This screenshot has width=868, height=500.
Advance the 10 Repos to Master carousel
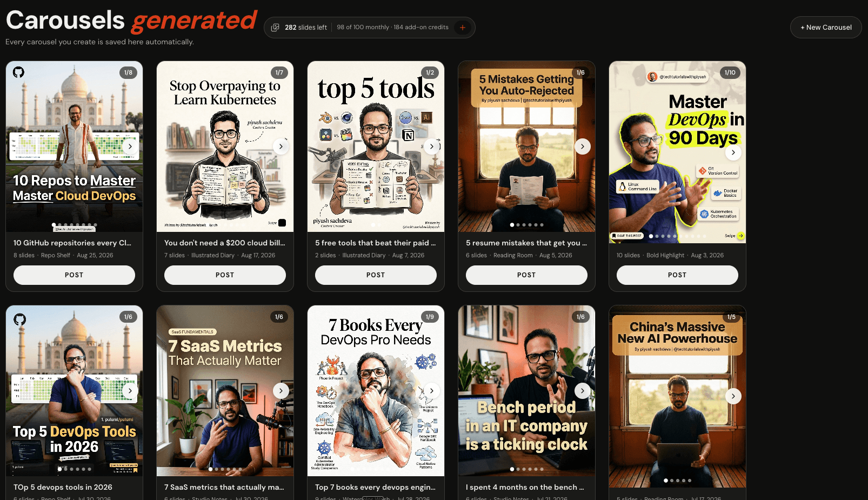pos(130,146)
